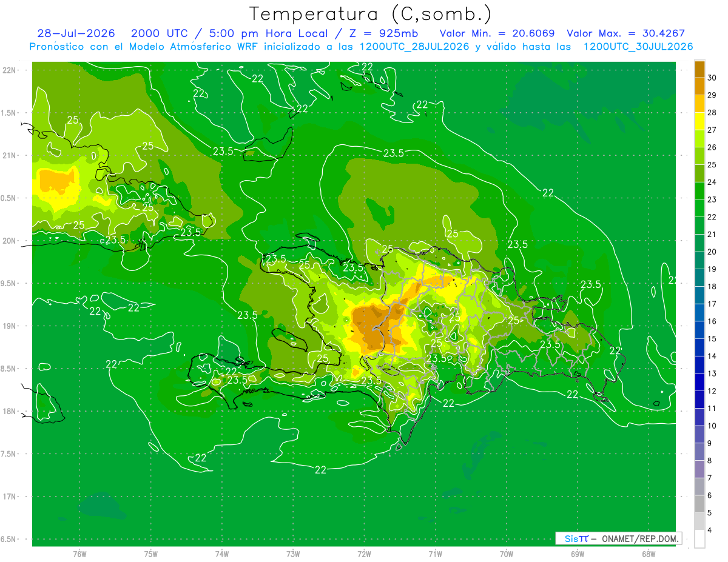This screenshot has height=562, width=728.
Task: Click legend value 10
Action: pos(712,426)
